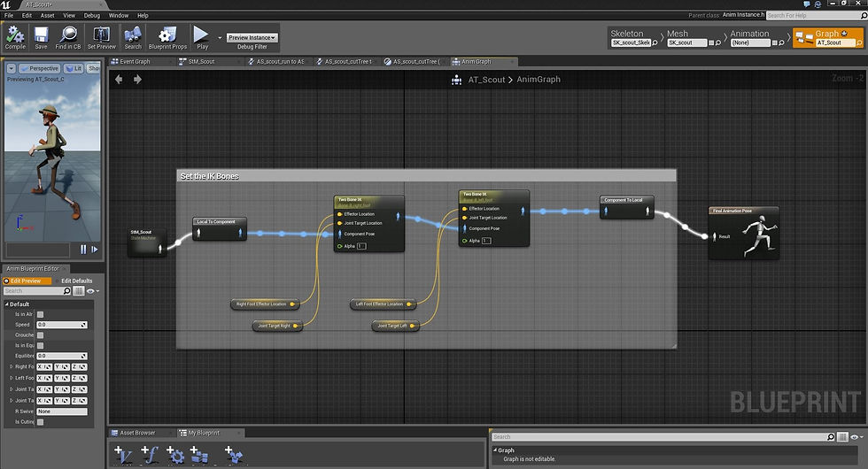Add a new function in My Blueprint
This screenshot has height=469, width=868.
[x=150, y=455]
